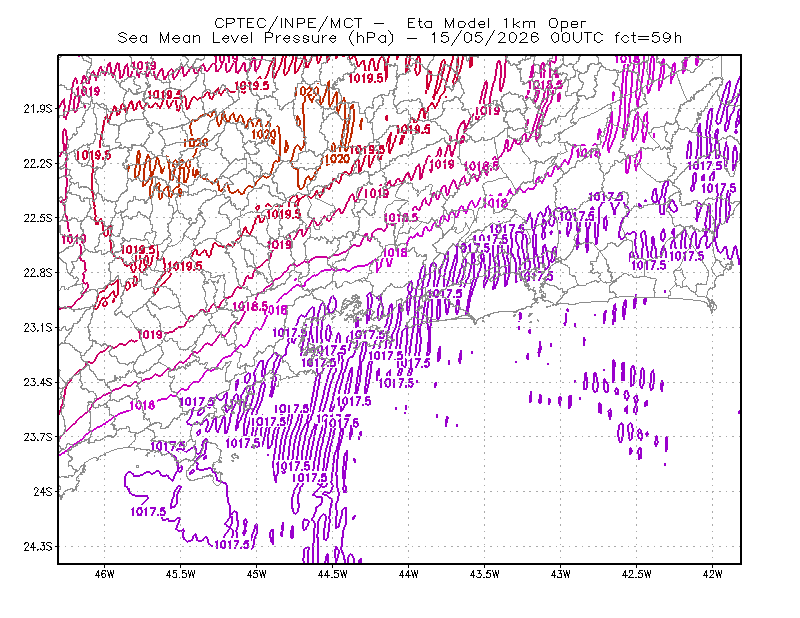Click the 24.3S latitude axis label
This screenshot has height=618, width=800.
pos(38,547)
